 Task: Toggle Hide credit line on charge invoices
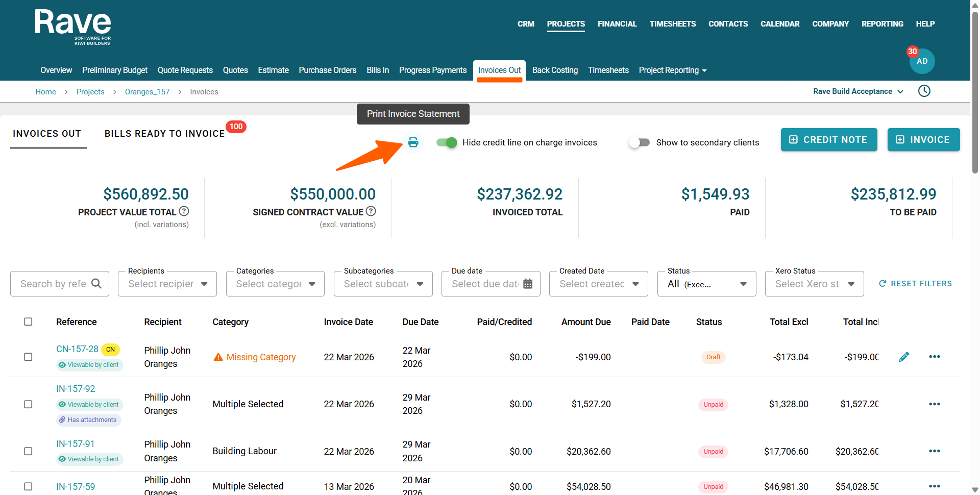447,142
